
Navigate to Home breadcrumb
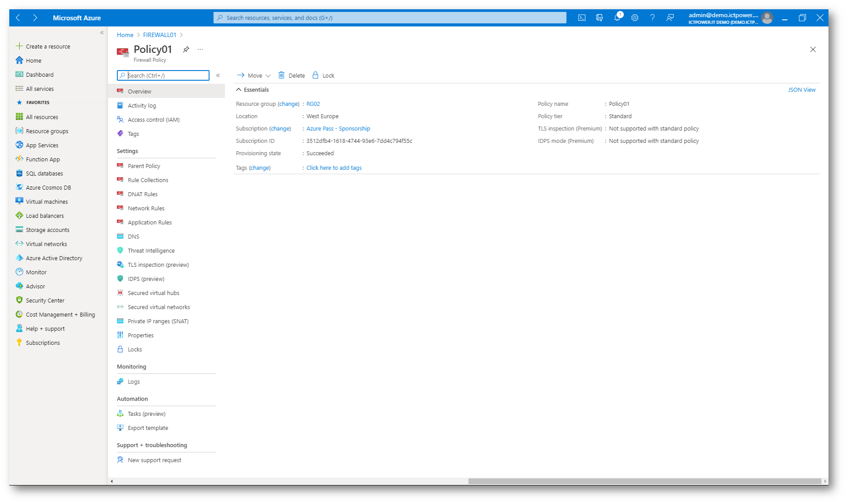point(125,35)
